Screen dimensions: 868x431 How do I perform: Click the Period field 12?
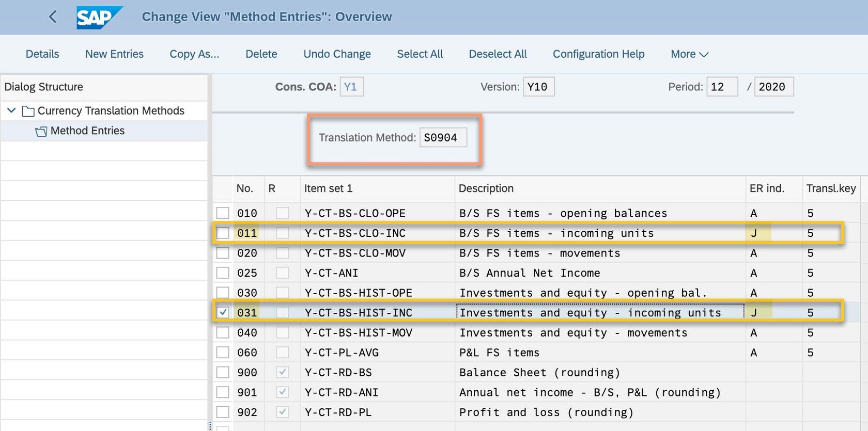click(x=722, y=87)
